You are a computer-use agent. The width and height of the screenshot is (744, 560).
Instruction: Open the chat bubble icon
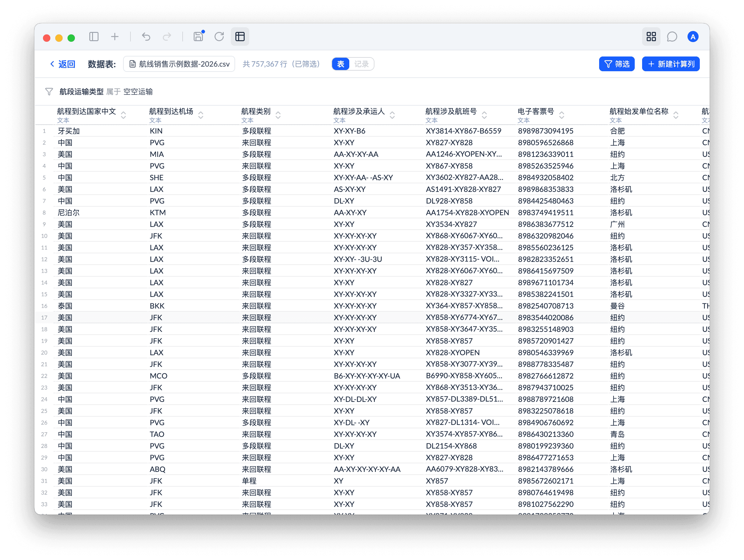click(672, 36)
